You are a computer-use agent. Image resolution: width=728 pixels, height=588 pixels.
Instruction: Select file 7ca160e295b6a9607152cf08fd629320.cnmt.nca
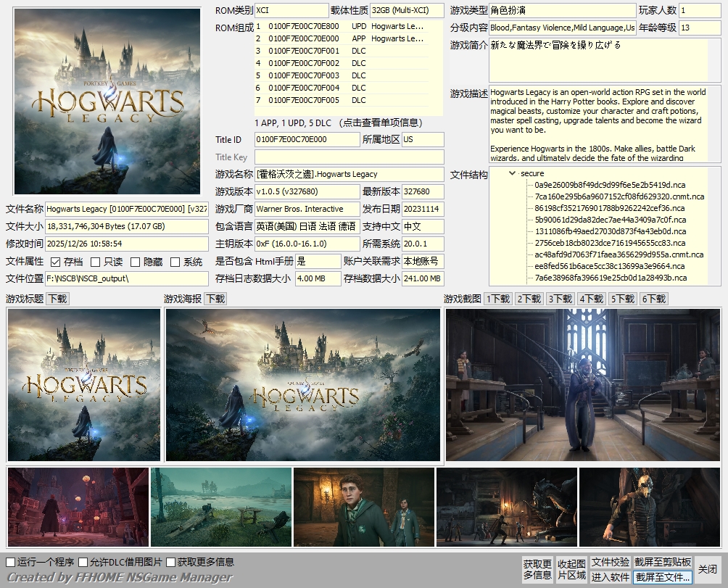pyautogui.click(x=619, y=196)
